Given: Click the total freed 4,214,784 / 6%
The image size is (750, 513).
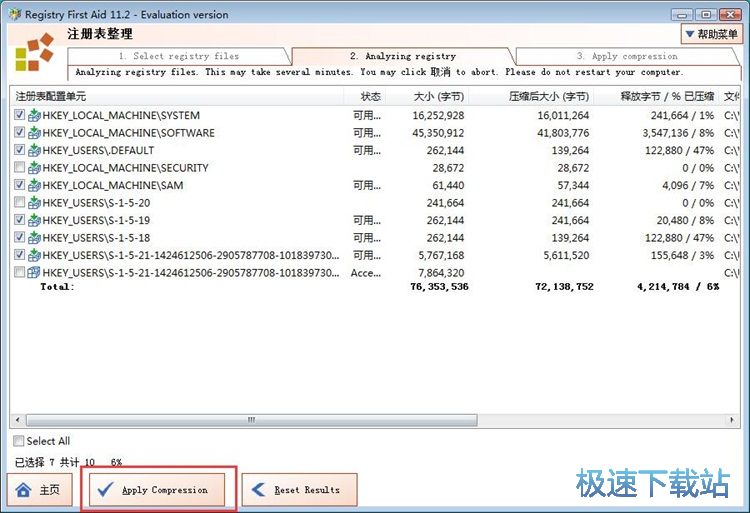Looking at the screenshot, I should (x=678, y=287).
